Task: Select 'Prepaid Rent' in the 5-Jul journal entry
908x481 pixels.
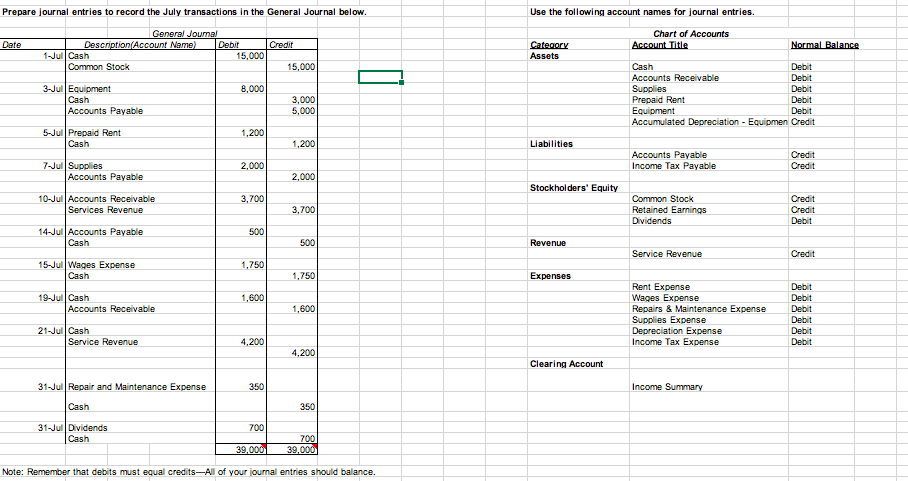Action: pyautogui.click(x=94, y=133)
